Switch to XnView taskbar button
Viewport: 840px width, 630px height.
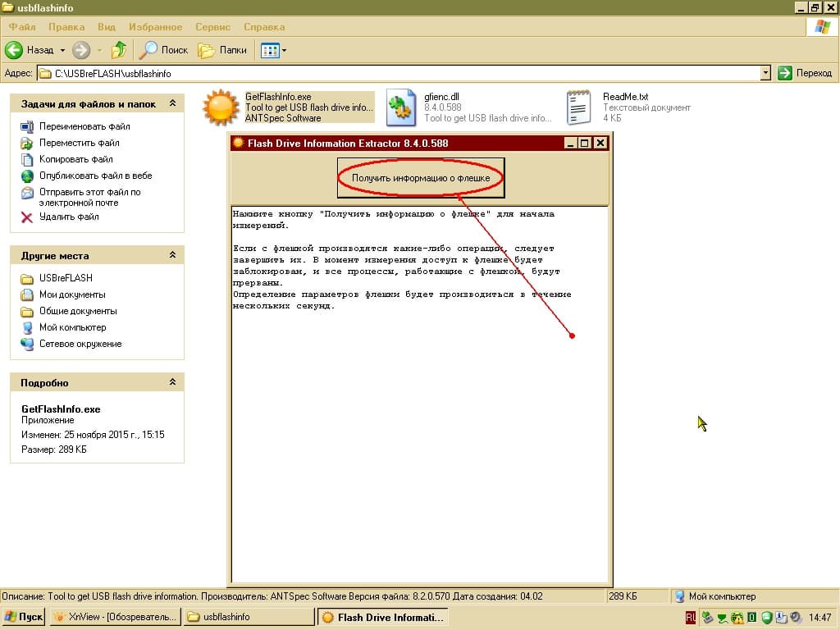point(116,617)
